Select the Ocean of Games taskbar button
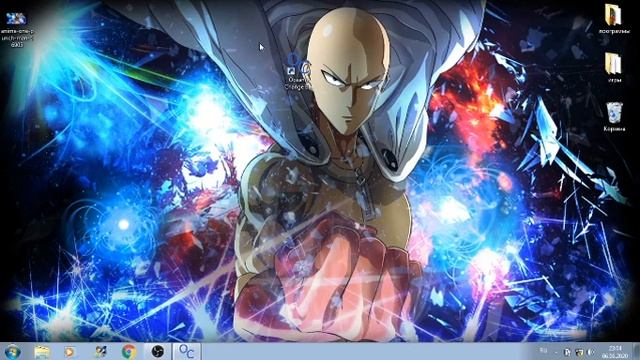This screenshot has width=640, height=360. click(187, 351)
